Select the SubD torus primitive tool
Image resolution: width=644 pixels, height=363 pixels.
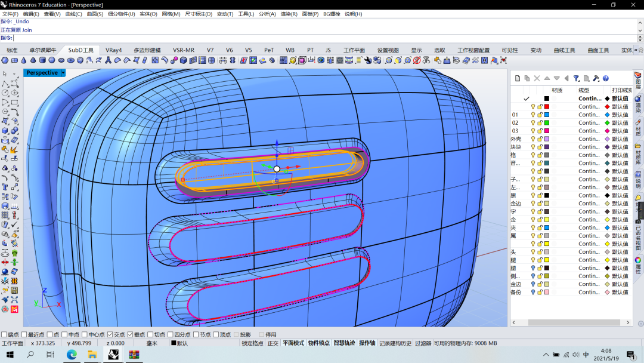tap(70, 60)
